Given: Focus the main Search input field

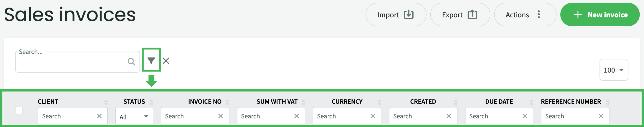Looking at the screenshot, I should [x=71, y=62].
